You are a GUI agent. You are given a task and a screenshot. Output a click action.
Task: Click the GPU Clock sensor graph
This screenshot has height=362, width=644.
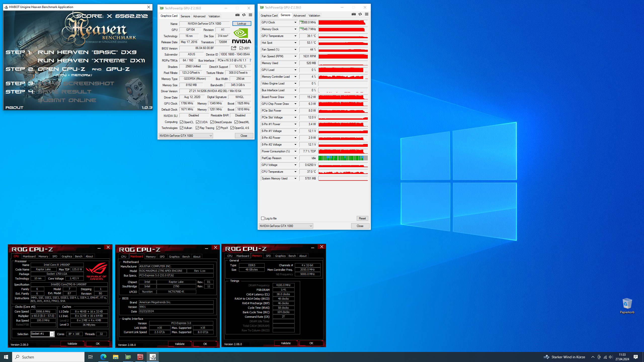tap(343, 22)
